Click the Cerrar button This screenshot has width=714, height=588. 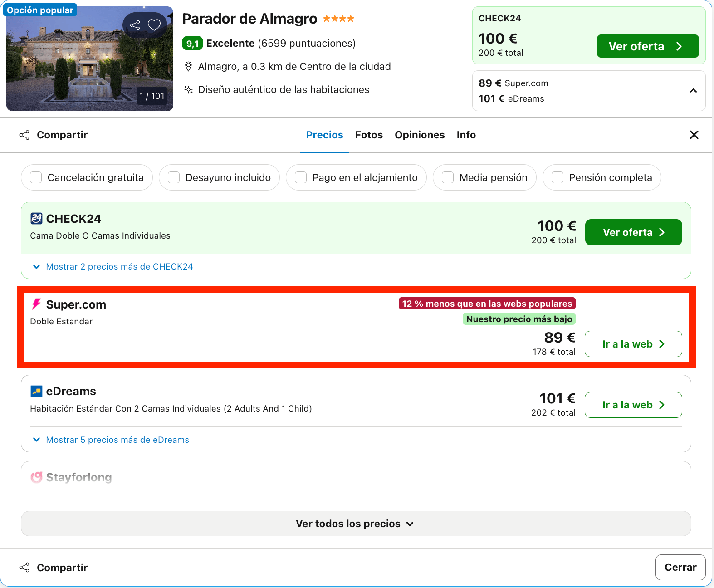(680, 567)
